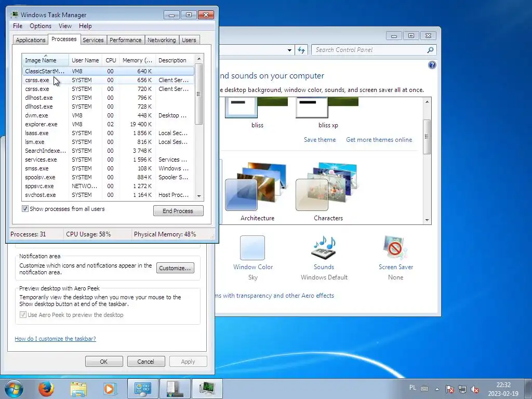
Task: Sort by Memory column header
Action: 137,60
